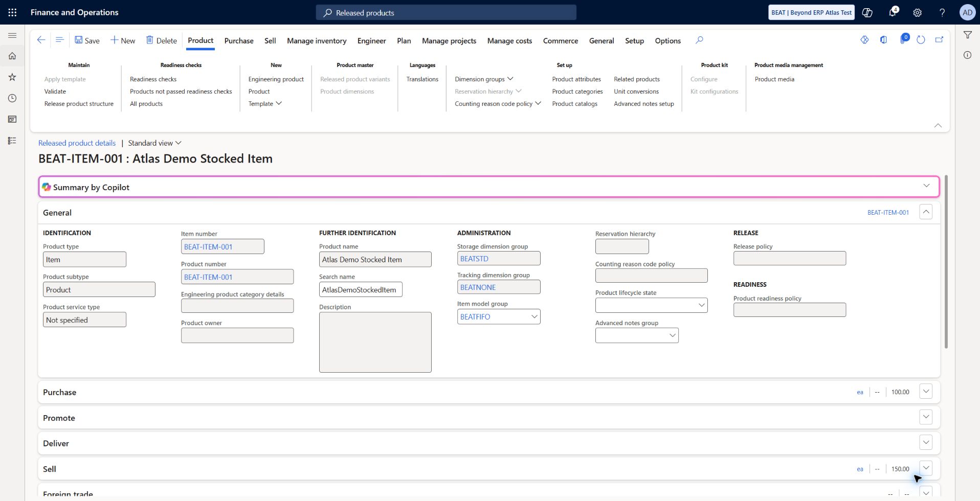The width and height of the screenshot is (980, 501).
Task: Open the filter pane funnel icon
Action: click(968, 35)
